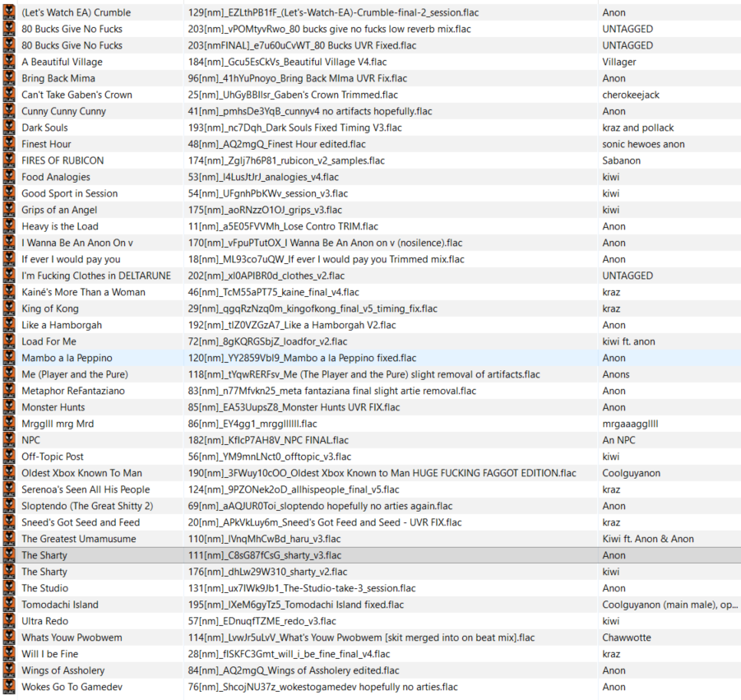
Task: Click the file icon next to Food Analogies
Action: pos(9,177)
